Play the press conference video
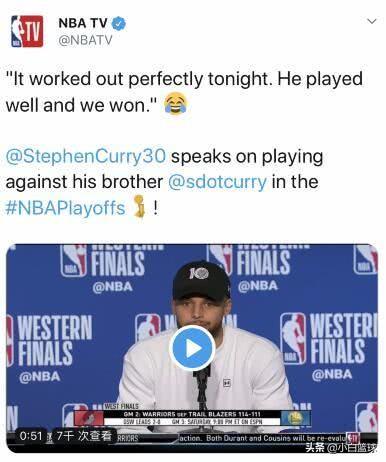386x462 pixels. coord(192,348)
